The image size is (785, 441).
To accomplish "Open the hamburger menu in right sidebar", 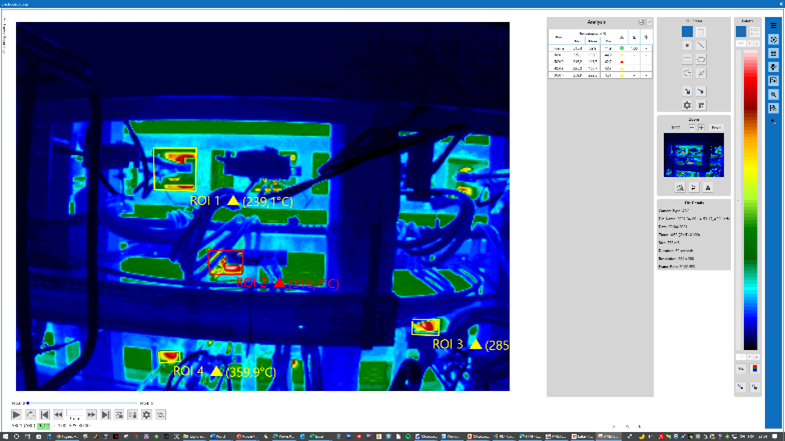I will [x=774, y=26].
